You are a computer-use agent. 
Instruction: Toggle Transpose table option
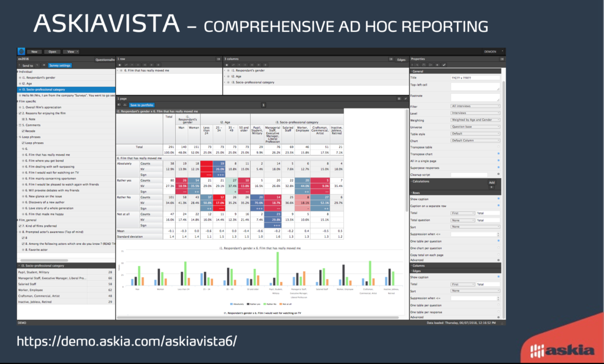click(x=498, y=147)
